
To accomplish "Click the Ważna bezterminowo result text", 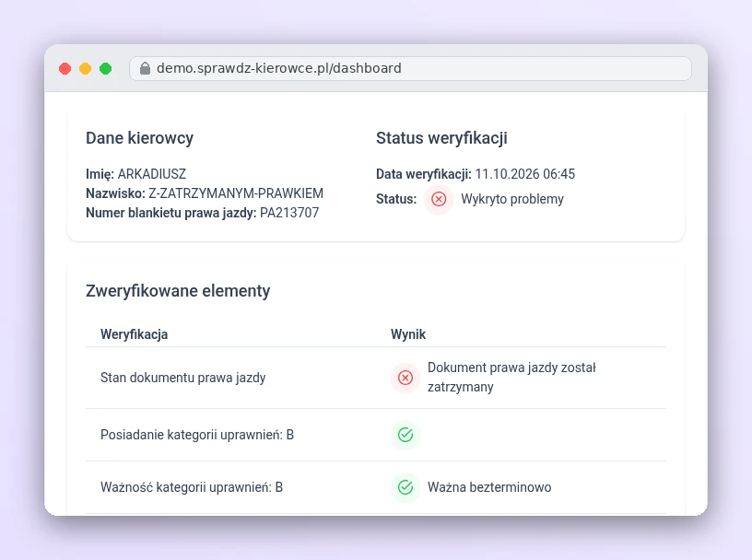I will point(489,487).
